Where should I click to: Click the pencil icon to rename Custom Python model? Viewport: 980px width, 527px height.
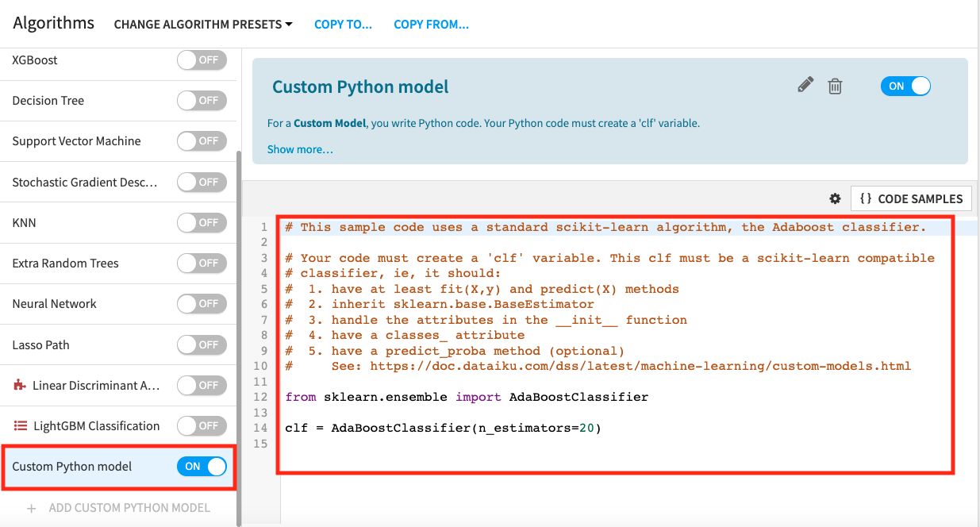click(x=805, y=83)
